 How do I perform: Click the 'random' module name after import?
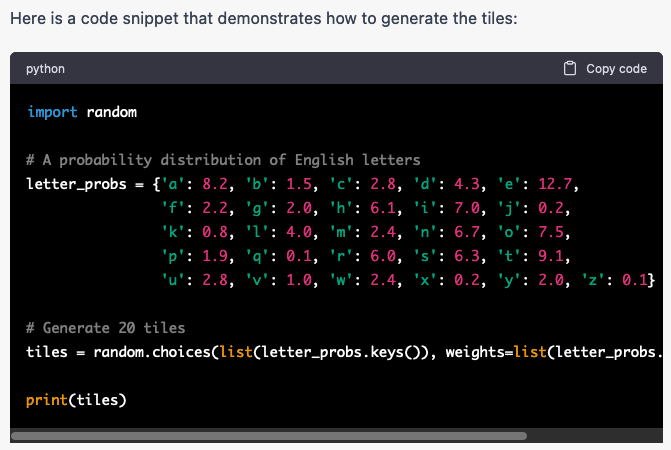pyautogui.click(x=112, y=112)
